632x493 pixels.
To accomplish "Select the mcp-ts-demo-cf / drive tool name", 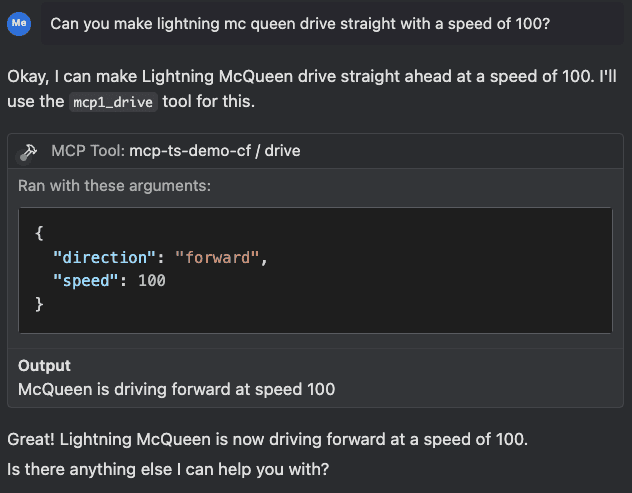I will (215, 151).
